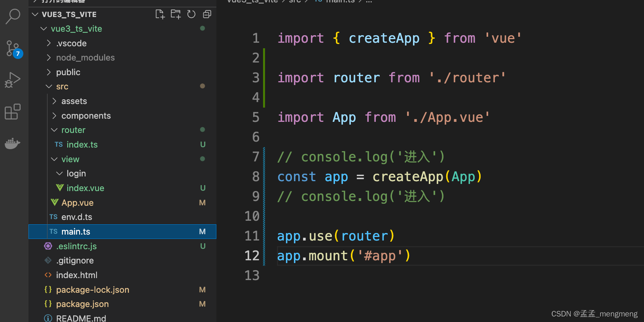Click the info icon beside README.md
This screenshot has height=322, width=644.
pos(48,318)
